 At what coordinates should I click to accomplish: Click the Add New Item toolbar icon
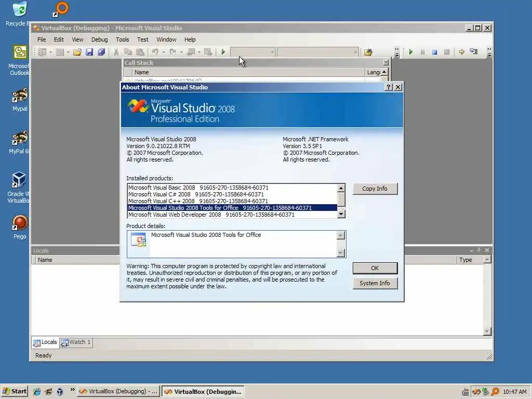(60, 52)
